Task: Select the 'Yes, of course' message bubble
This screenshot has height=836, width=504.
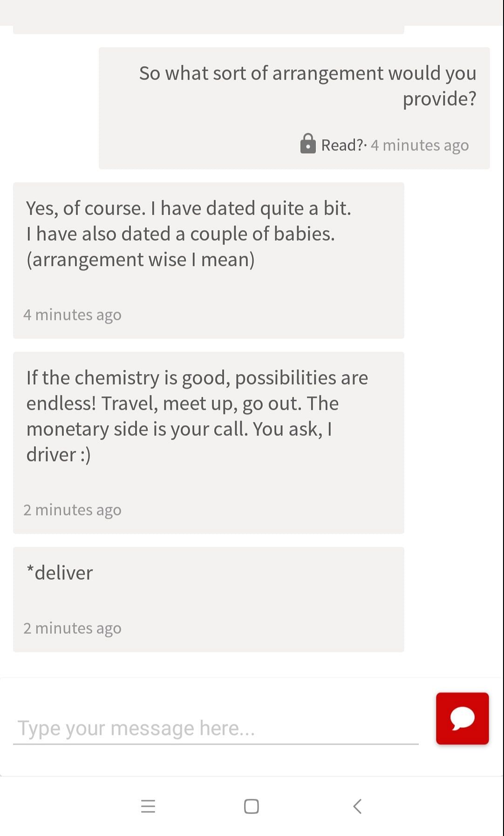Action: tap(208, 260)
